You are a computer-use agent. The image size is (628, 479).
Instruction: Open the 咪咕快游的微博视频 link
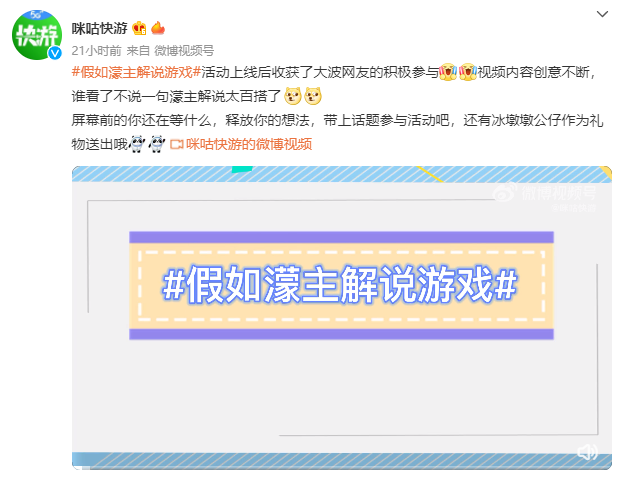249,144
